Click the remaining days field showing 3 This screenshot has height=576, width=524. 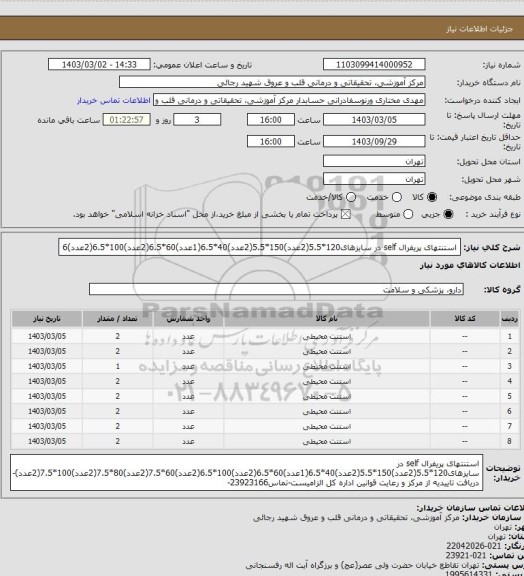(197, 120)
